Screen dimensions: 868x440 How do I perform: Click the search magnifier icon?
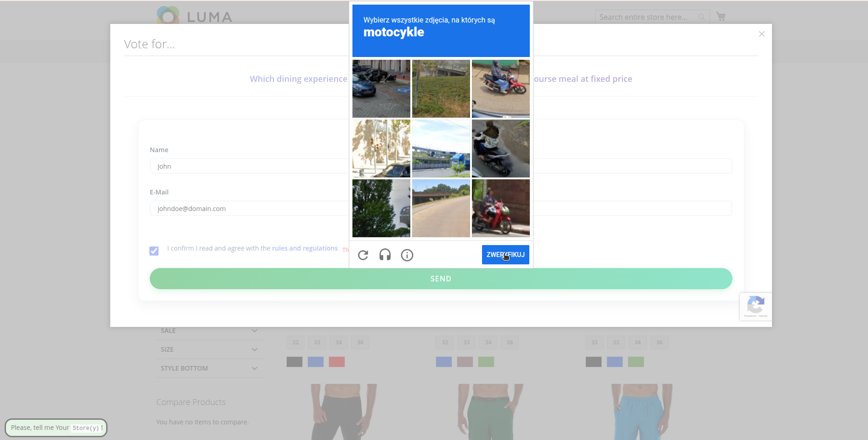(x=702, y=17)
